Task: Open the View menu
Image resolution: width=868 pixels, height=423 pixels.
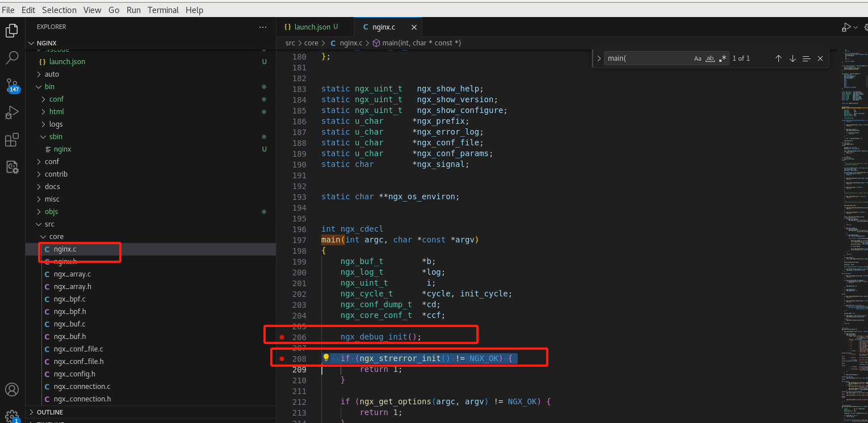Action: pos(93,10)
